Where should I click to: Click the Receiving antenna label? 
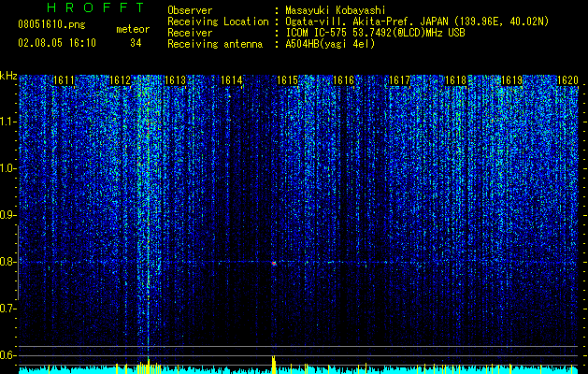coord(215,44)
